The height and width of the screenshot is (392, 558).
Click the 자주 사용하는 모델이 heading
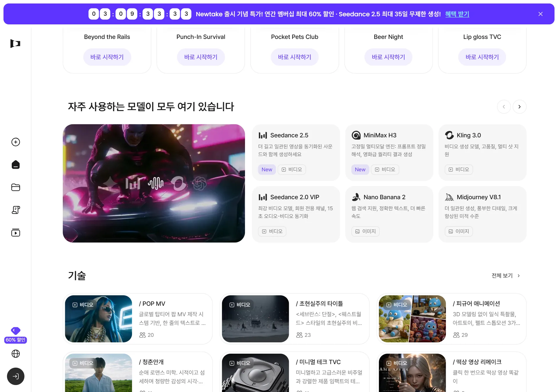[x=151, y=107]
